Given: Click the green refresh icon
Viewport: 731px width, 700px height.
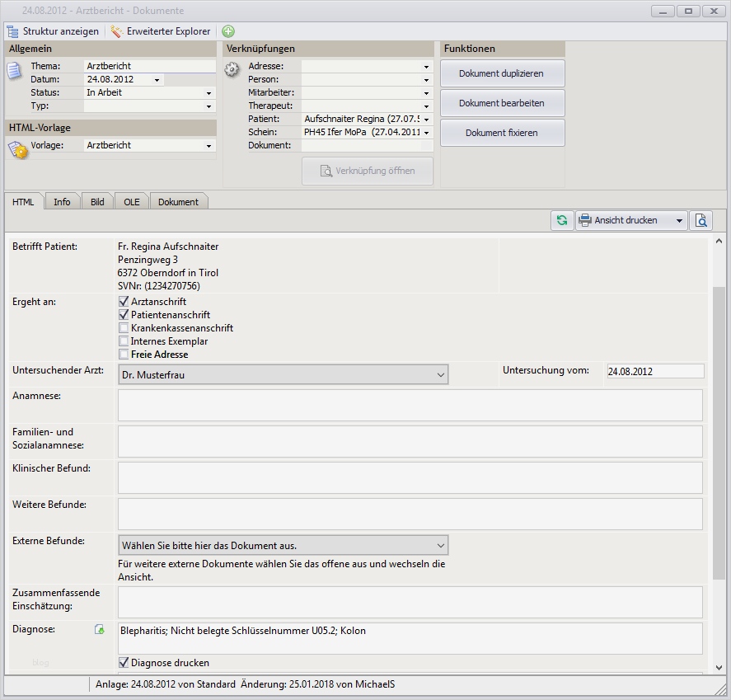Looking at the screenshot, I should point(562,220).
